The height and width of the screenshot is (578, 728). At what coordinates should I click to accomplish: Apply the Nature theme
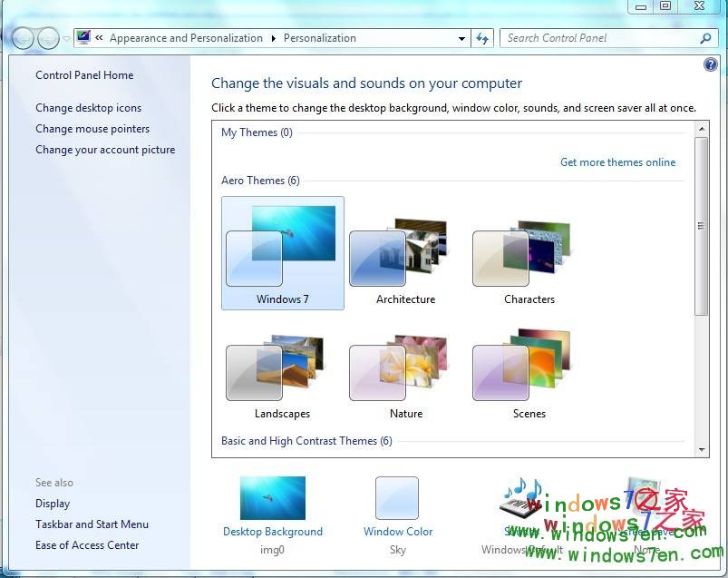pos(404,371)
